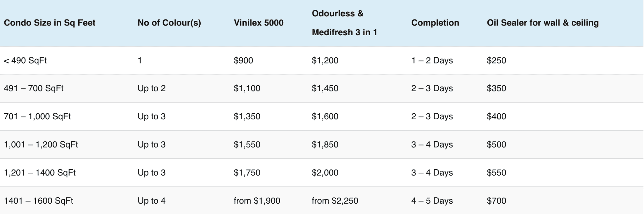This screenshot has height=214, width=644.
Task: Select the '< 490 SqFt' row cell
Action: (25, 60)
